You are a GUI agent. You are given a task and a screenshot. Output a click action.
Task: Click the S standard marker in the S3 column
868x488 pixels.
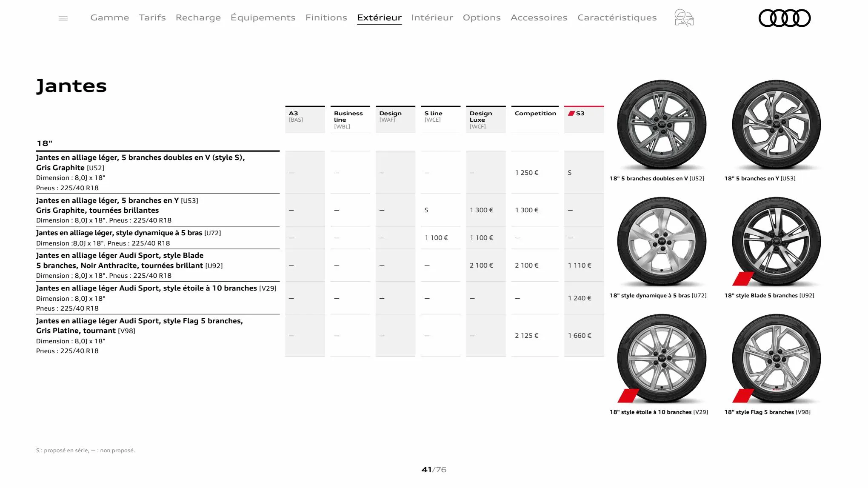(x=570, y=173)
